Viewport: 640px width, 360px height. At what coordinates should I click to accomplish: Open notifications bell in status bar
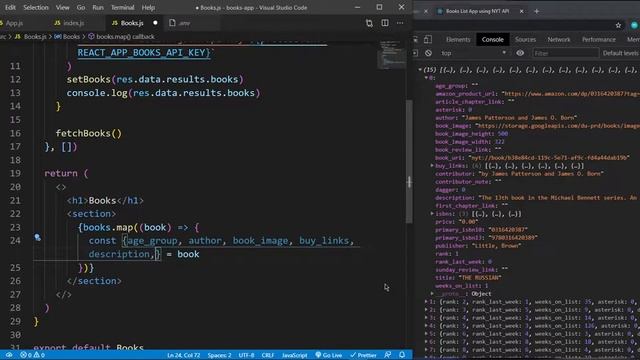coord(402,355)
